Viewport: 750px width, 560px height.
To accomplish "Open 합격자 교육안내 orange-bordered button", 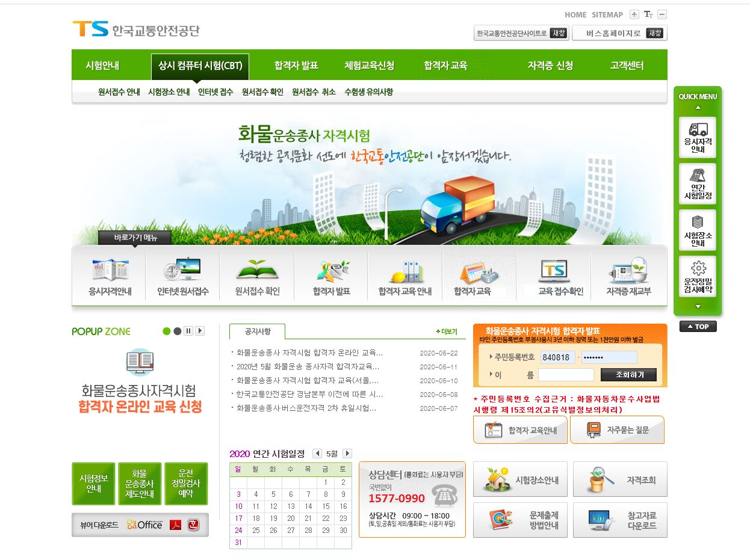I will [x=520, y=430].
